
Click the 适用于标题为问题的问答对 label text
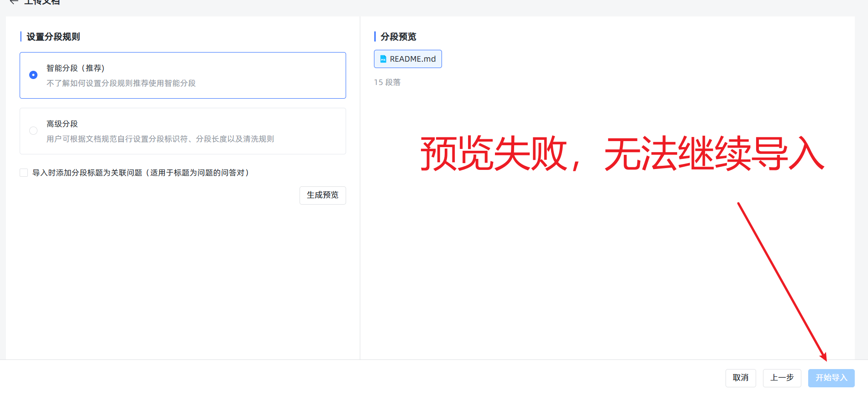[197, 173]
